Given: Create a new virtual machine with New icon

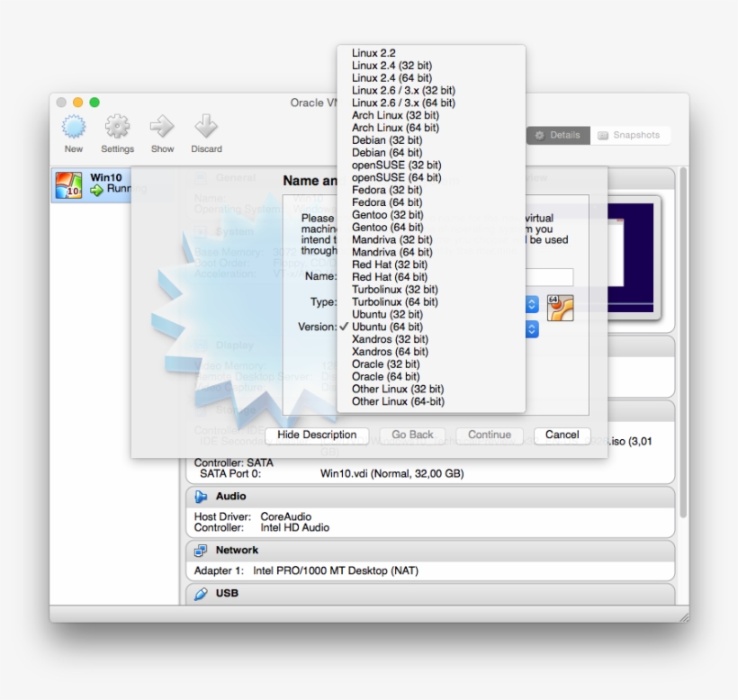Looking at the screenshot, I should [x=73, y=128].
